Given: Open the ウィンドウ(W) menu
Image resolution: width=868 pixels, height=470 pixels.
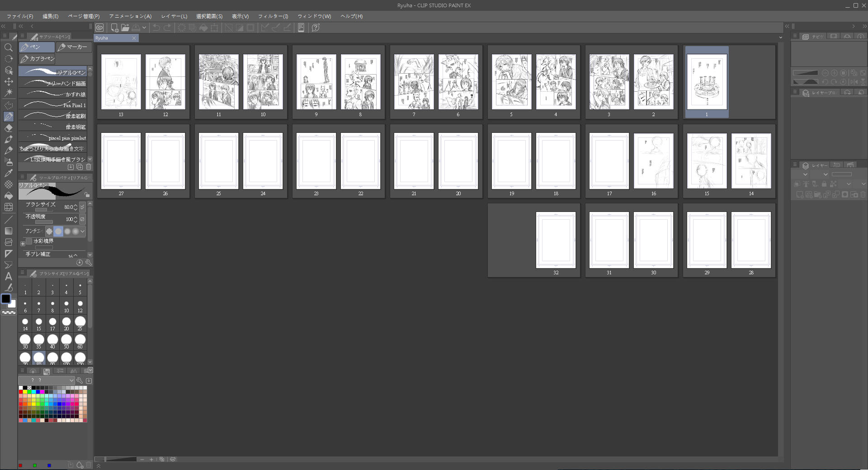Looking at the screenshot, I should point(314,16).
